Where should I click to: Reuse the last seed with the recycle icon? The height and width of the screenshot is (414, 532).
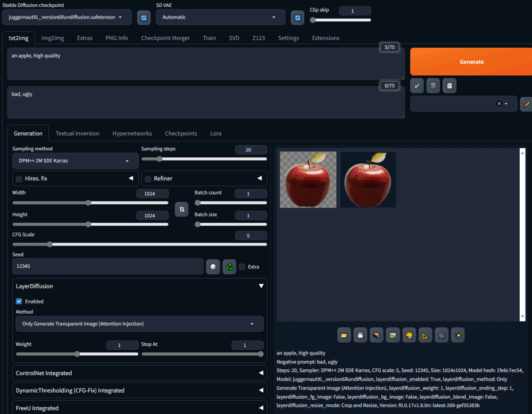pyautogui.click(x=229, y=266)
